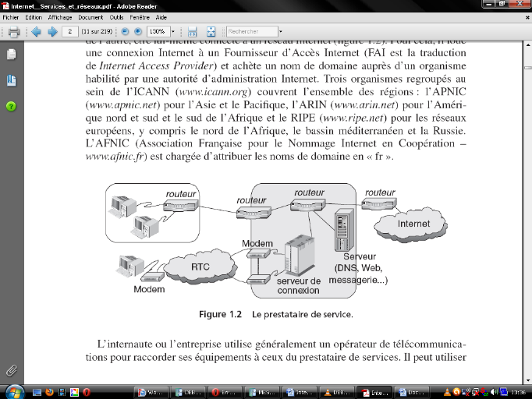This screenshot has height=399, width=532.
Task: Click the Adobe Reader title bar icon
Action: pyautogui.click(x=5, y=5)
